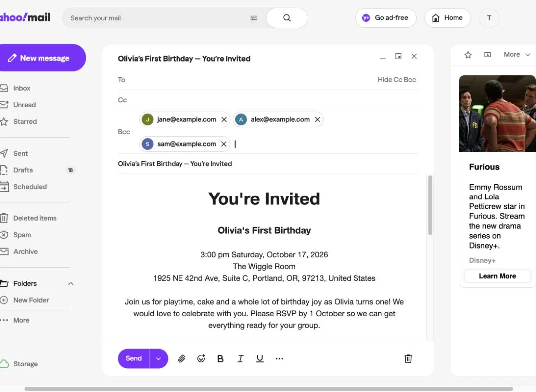This screenshot has height=392, width=536.
Task: Click the "Olivia's First Birthday" body heading
Action: pos(264,230)
